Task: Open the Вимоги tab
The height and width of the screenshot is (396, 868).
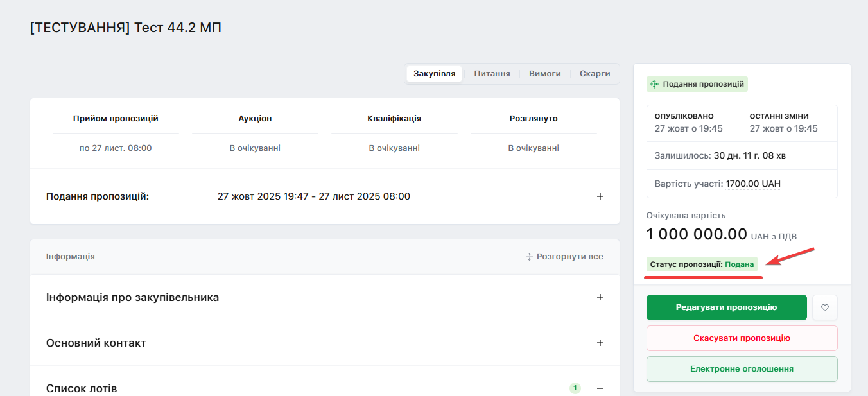Action: pyautogui.click(x=544, y=74)
